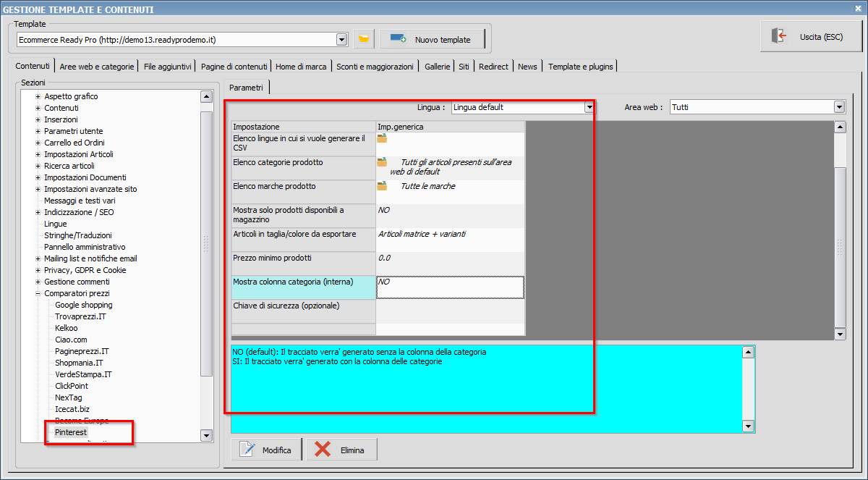
Task: Switch to Aree web e categorie tab
Action: (97, 67)
